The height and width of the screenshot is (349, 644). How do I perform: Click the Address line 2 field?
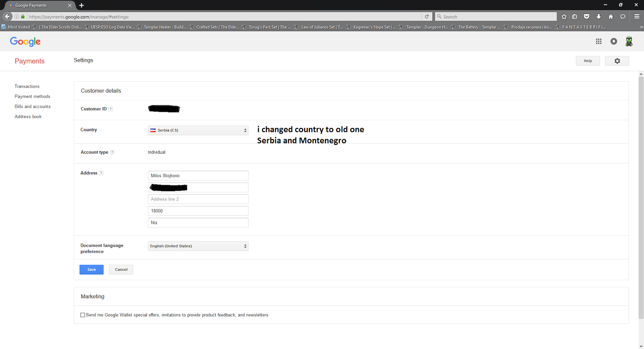[x=198, y=199]
